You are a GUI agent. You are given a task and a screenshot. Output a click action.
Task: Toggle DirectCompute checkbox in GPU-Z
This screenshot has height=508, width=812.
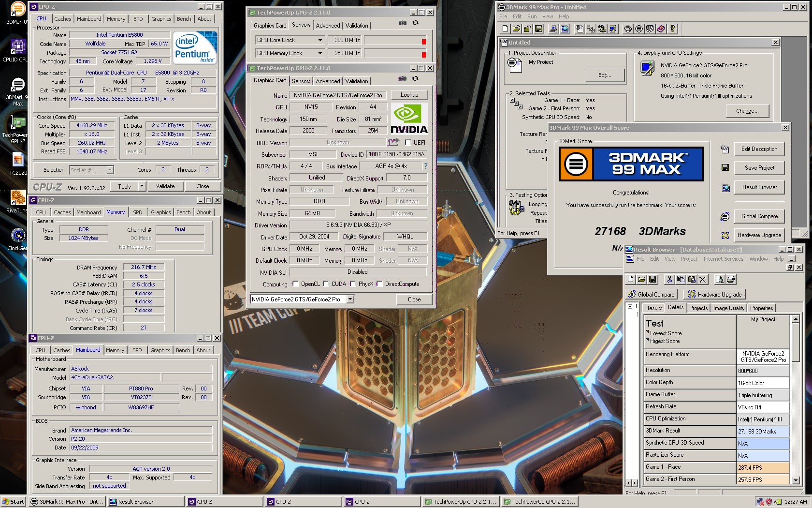tap(380, 284)
